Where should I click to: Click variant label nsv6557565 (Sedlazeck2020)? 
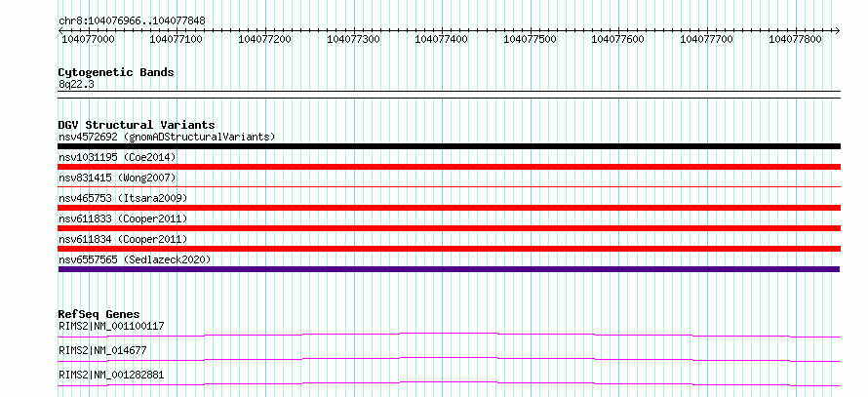click(135, 259)
